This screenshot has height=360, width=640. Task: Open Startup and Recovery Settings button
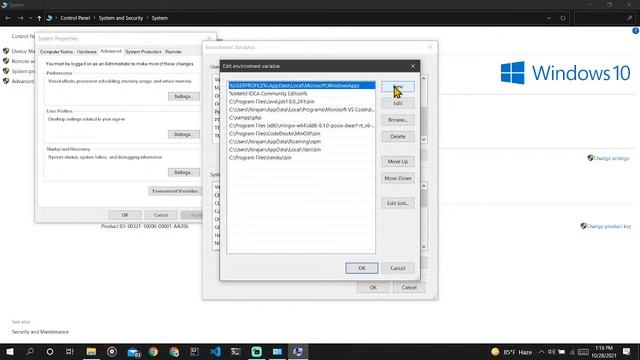tap(183, 172)
